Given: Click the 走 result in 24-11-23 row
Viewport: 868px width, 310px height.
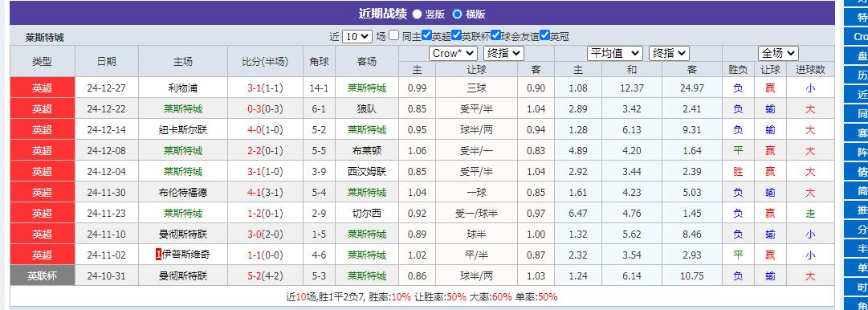Looking at the screenshot, I should click(810, 213).
